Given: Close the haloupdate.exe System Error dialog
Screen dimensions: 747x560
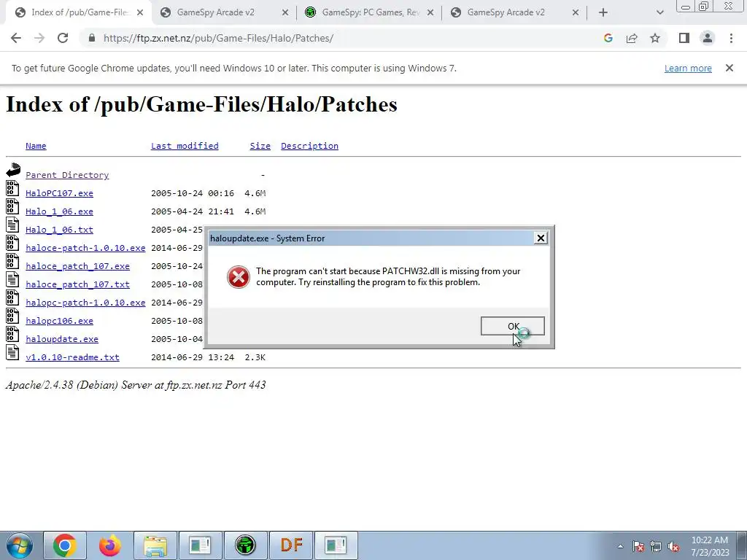Looking at the screenshot, I should click(541, 238).
